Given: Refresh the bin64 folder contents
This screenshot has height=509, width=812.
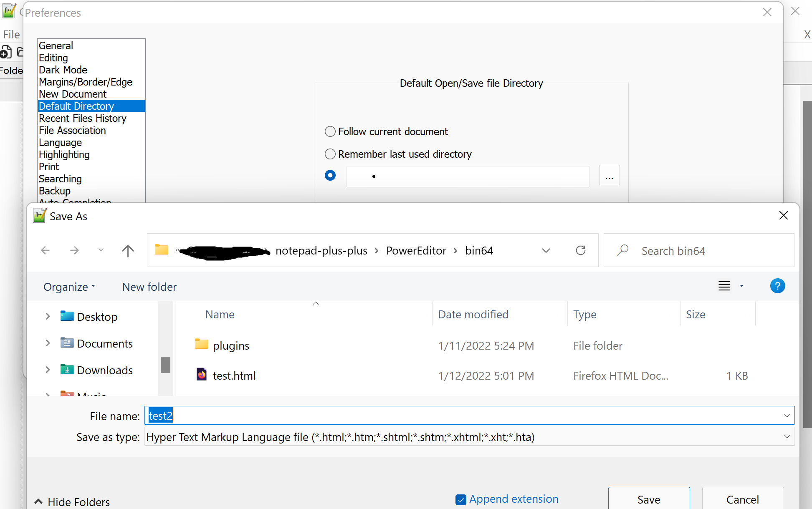Looking at the screenshot, I should click(x=580, y=250).
